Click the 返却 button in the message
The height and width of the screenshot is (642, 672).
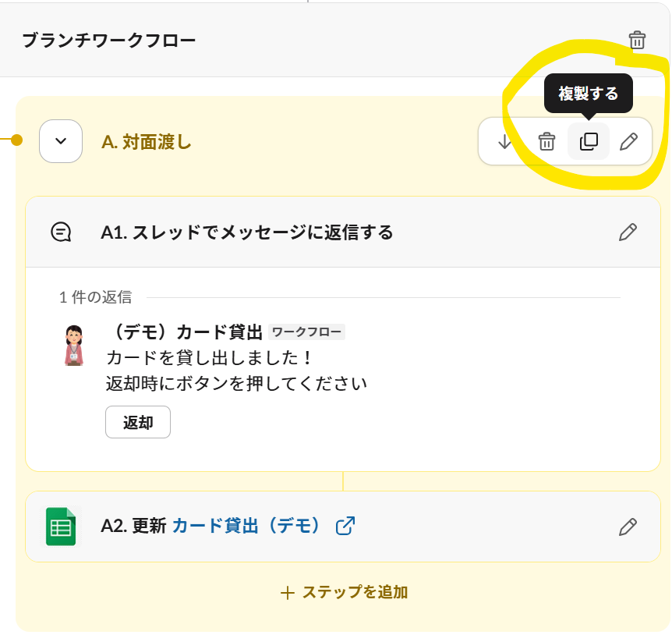(x=138, y=422)
